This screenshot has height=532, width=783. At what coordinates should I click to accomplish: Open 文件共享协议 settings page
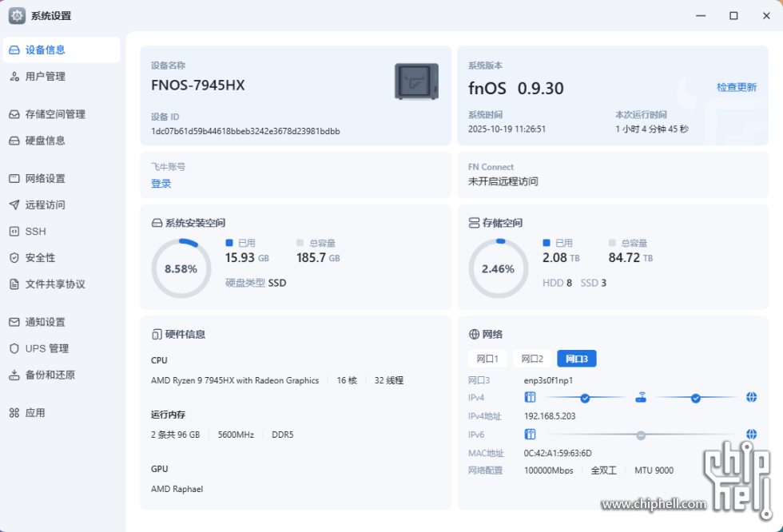55,284
